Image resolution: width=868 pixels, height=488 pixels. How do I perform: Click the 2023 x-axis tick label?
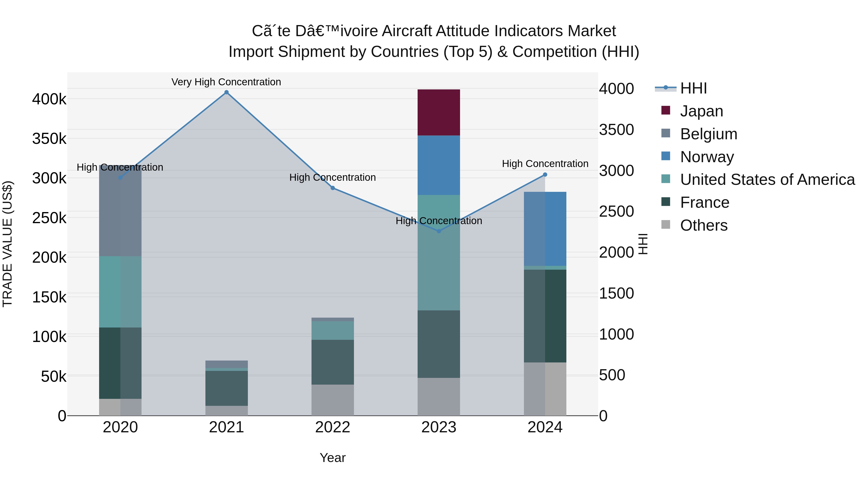click(439, 427)
